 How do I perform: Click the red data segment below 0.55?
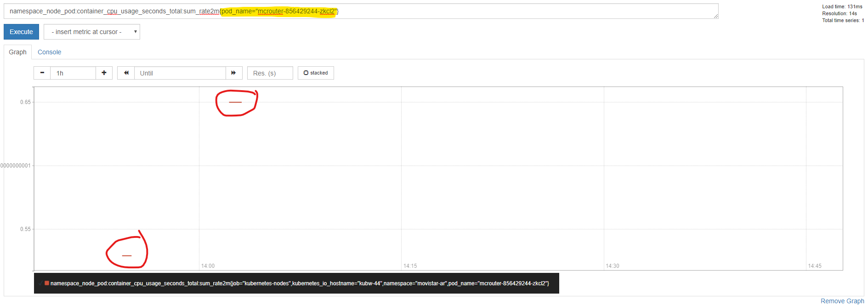click(x=127, y=255)
